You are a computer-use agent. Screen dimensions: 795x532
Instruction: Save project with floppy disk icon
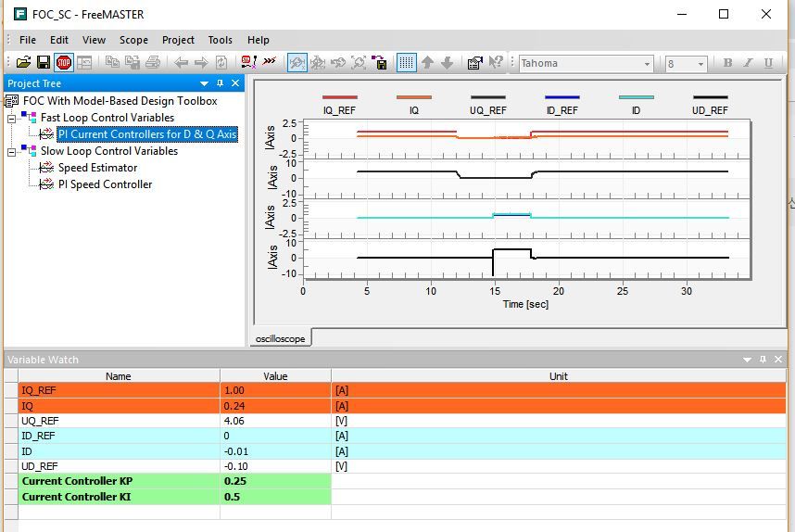click(44, 63)
